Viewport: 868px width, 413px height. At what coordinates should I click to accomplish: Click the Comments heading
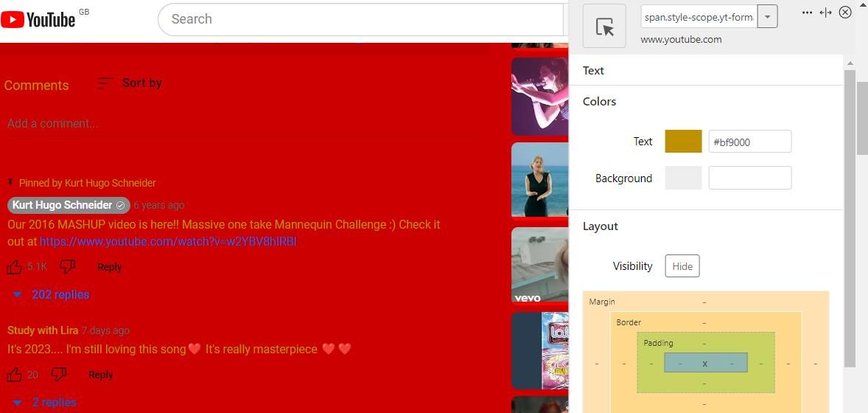(x=37, y=86)
